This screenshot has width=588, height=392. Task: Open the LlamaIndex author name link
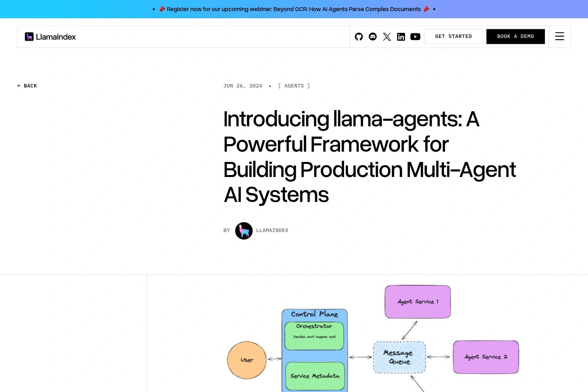(272, 230)
